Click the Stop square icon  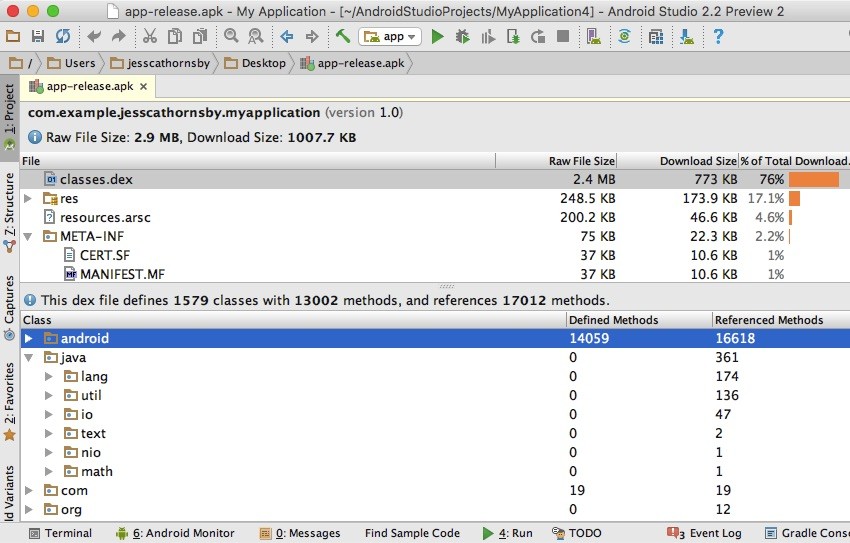click(x=563, y=36)
